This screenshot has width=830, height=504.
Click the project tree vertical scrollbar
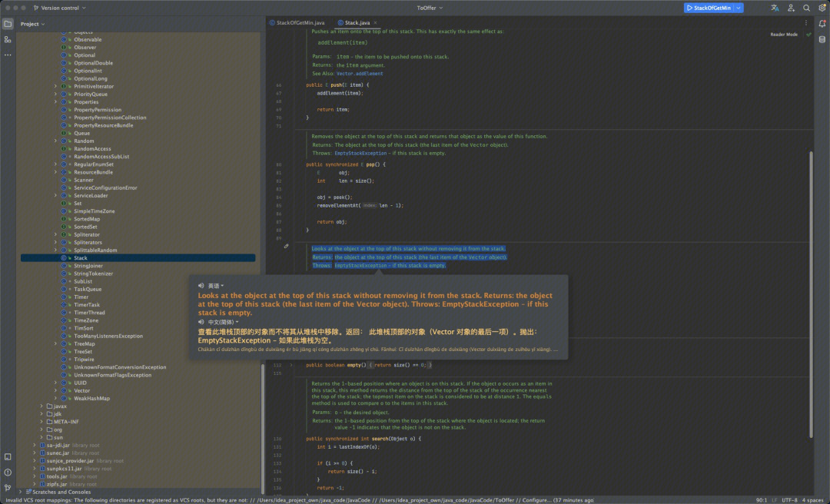pos(263,428)
